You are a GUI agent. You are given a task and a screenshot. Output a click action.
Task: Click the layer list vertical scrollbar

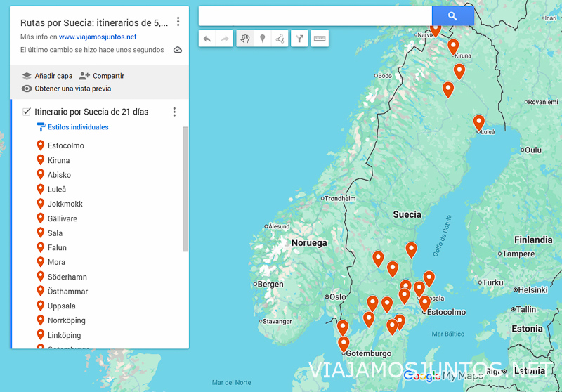pyautogui.click(x=185, y=189)
